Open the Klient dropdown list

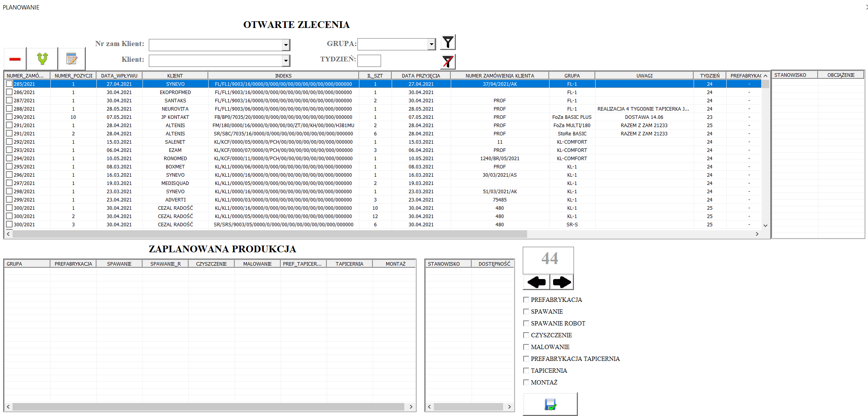[x=286, y=61]
